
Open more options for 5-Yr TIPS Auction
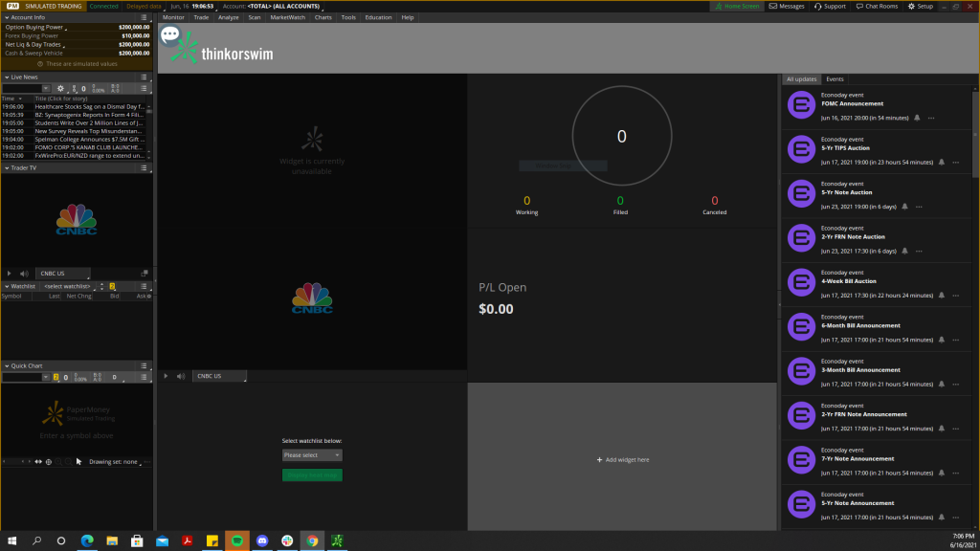click(x=956, y=163)
